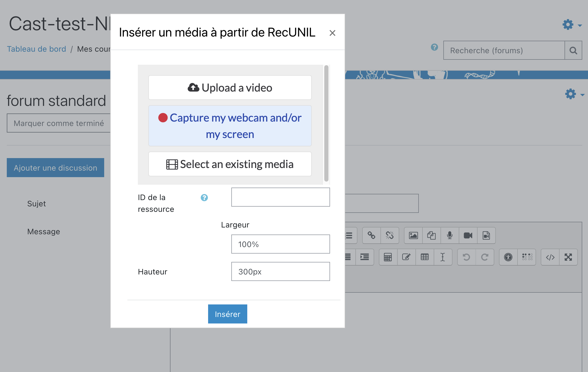The height and width of the screenshot is (372, 588).
Task: Open the equation editor calculator icon
Action: [388, 257]
